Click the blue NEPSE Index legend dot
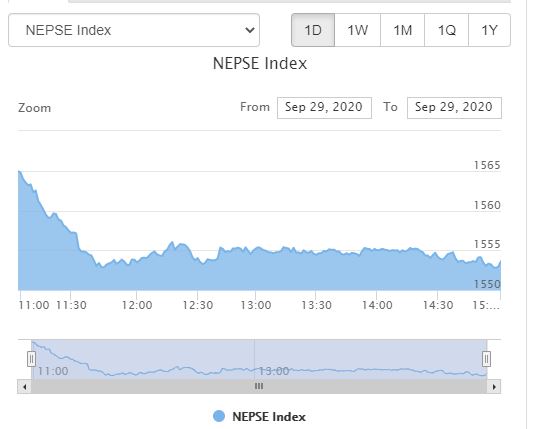This screenshot has height=429, width=549. [219, 416]
